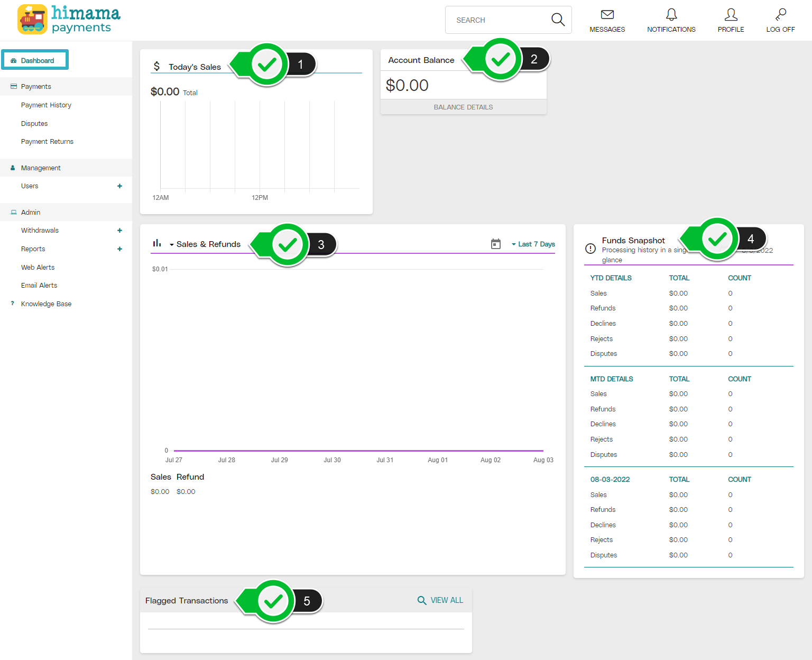Click the Payments section header in sidebar
This screenshot has height=660, width=812.
[x=36, y=86]
